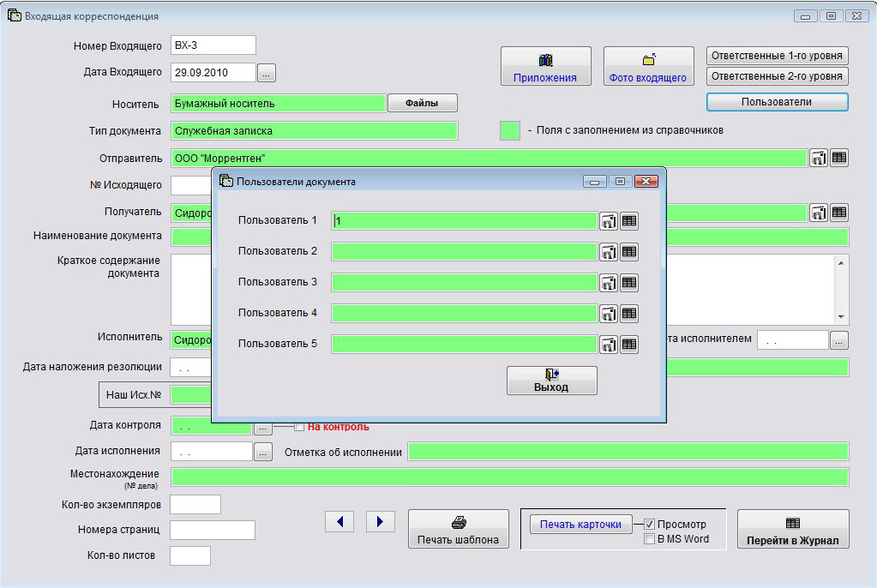Open date picker for Дата исполнения
The width and height of the screenshot is (877, 588).
(263, 452)
